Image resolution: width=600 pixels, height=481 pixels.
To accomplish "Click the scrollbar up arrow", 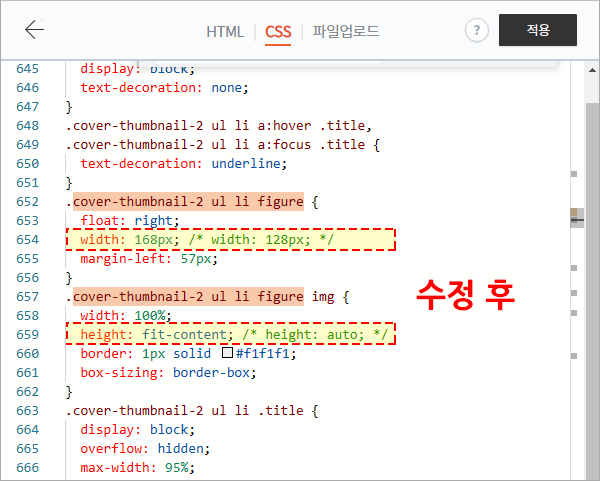I will click(592, 70).
